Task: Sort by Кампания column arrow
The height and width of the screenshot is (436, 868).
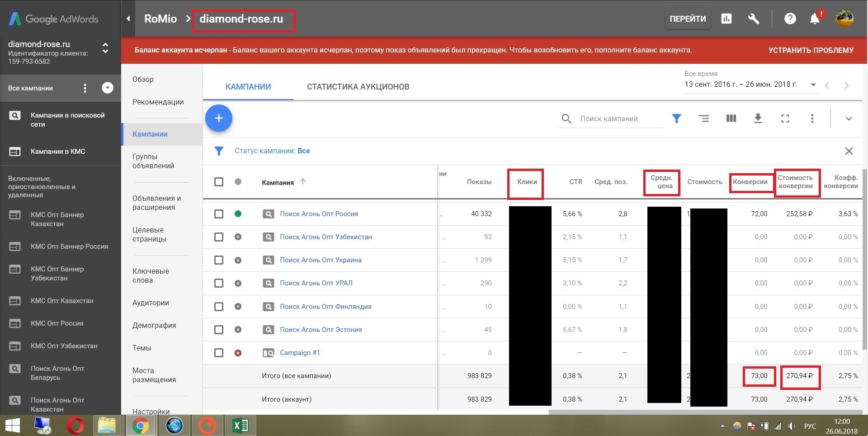Action: pos(303,181)
